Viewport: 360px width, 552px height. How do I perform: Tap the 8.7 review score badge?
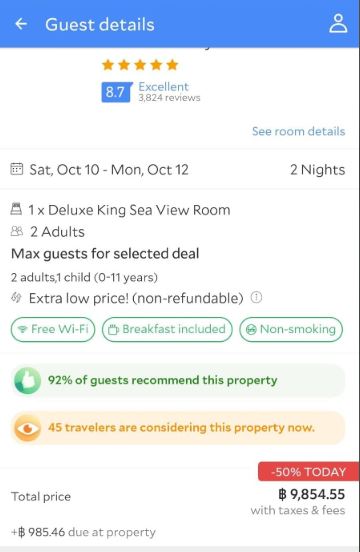pos(116,92)
